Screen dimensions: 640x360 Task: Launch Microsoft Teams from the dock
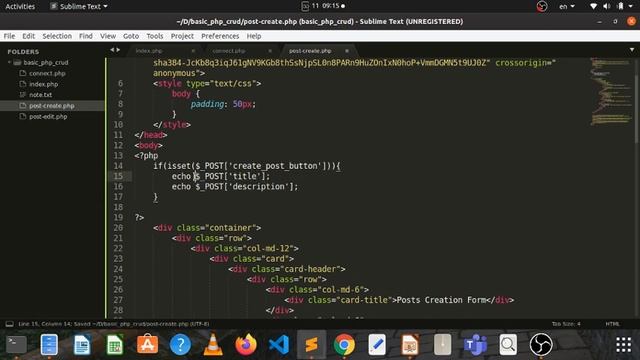[x=475, y=345]
